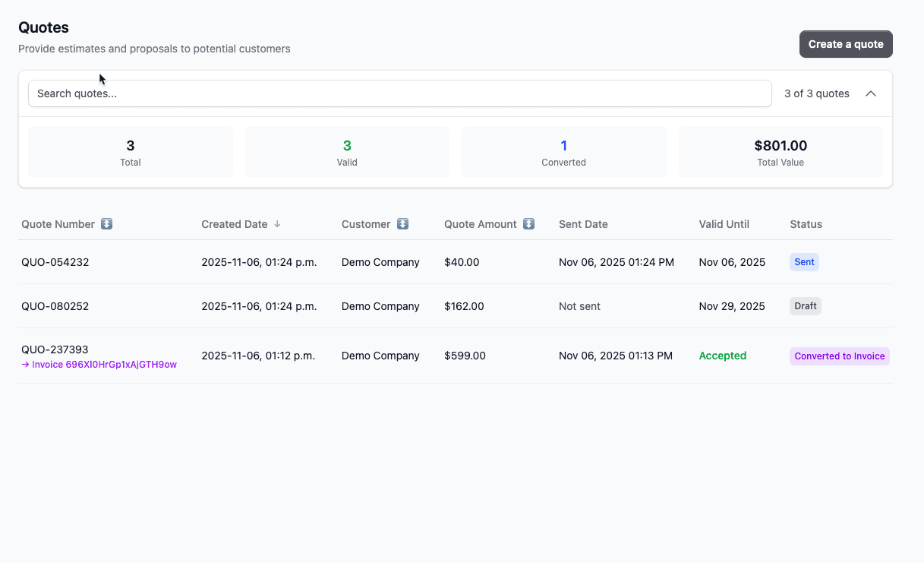
Task: Click the Draft status badge for QUO-080252
Action: (x=805, y=305)
